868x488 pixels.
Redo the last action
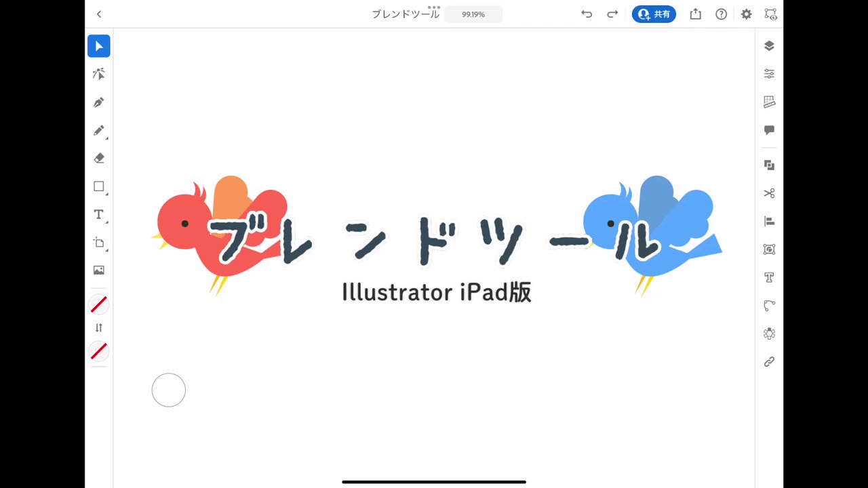click(x=612, y=14)
